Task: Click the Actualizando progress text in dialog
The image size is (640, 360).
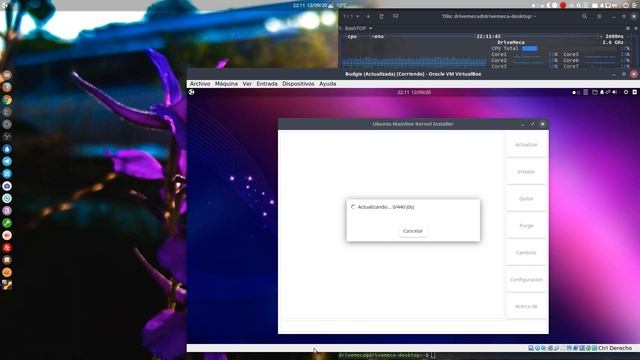Action: 386,207
